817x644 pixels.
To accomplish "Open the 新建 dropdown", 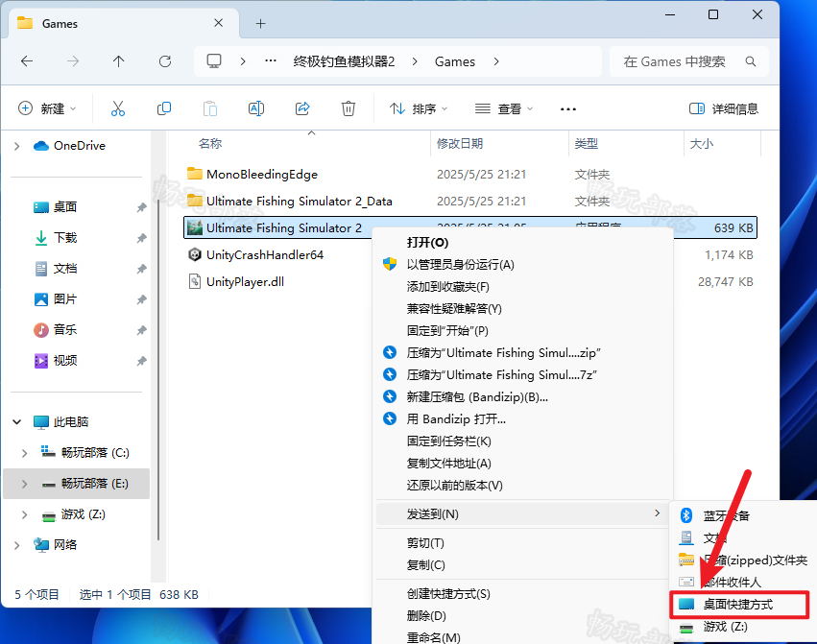I will tap(47, 108).
